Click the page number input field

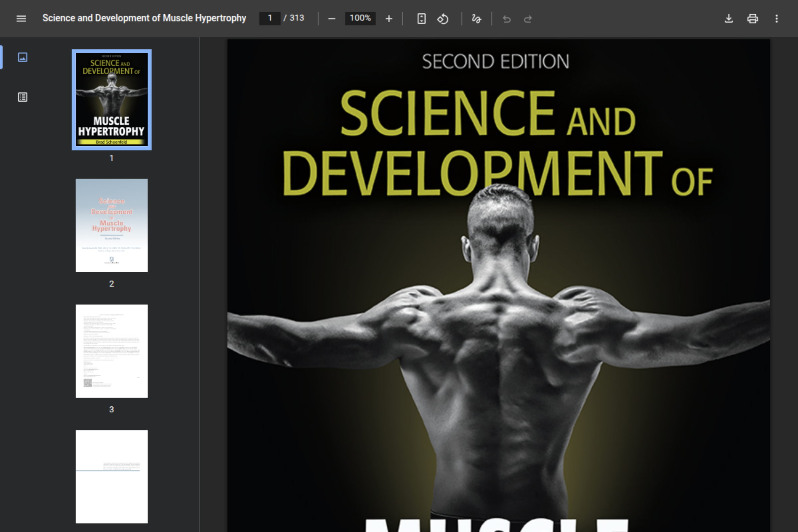[x=270, y=18]
